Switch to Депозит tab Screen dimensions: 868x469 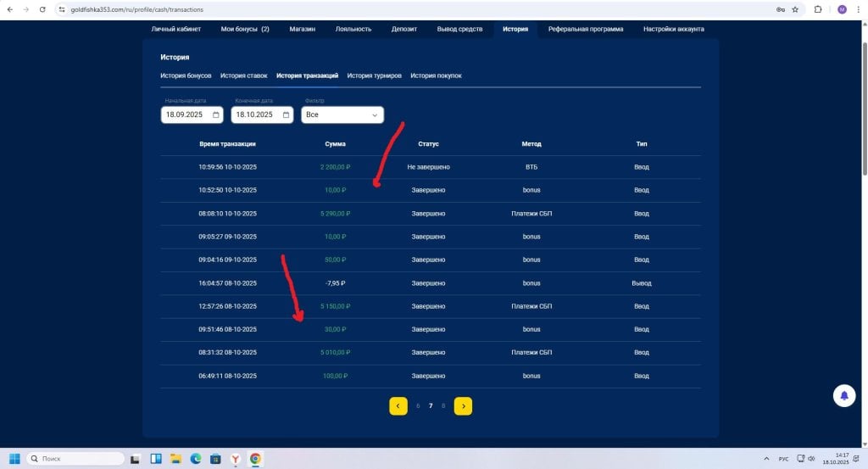[404, 29]
